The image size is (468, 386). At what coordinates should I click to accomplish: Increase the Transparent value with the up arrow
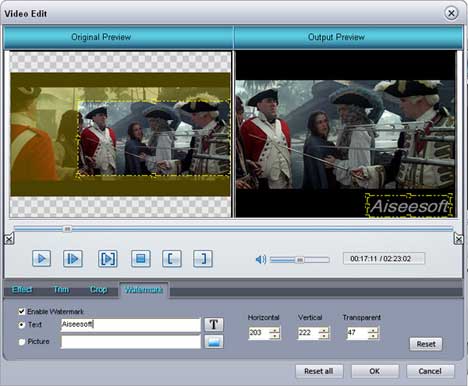coord(373,330)
